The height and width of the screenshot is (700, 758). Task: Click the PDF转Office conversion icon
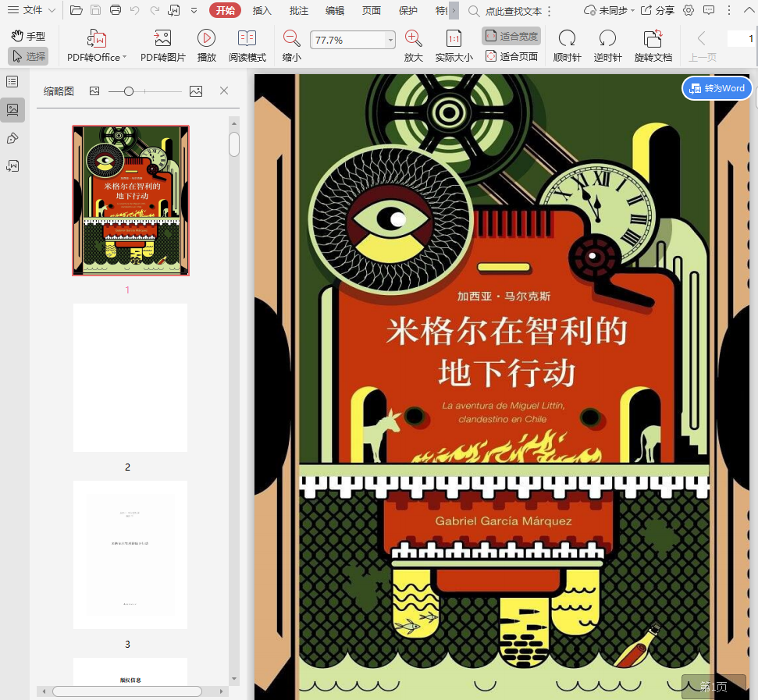pos(97,39)
